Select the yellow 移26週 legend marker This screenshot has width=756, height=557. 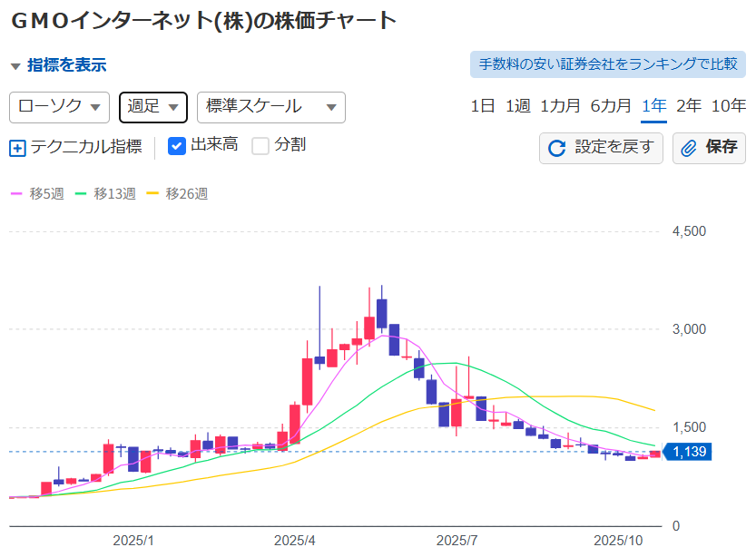click(153, 193)
